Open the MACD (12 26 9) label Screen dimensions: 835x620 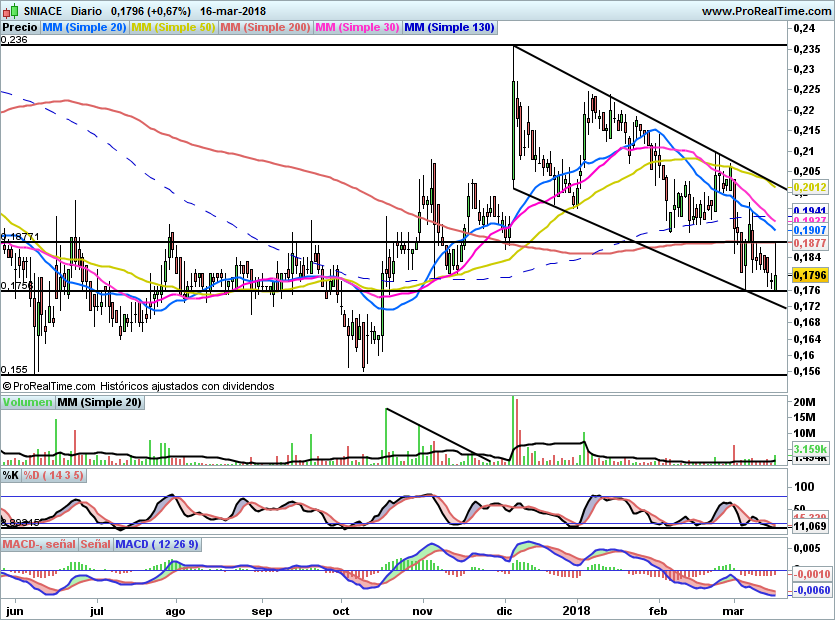(157, 544)
